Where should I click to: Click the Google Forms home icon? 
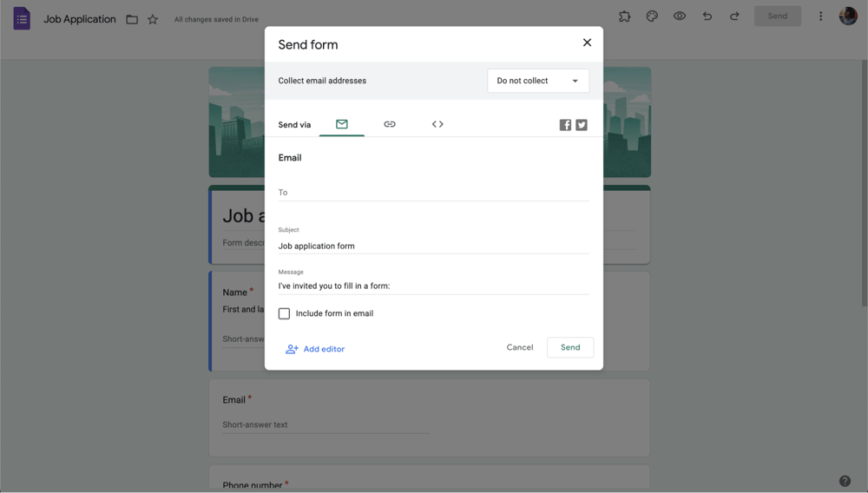(22, 18)
